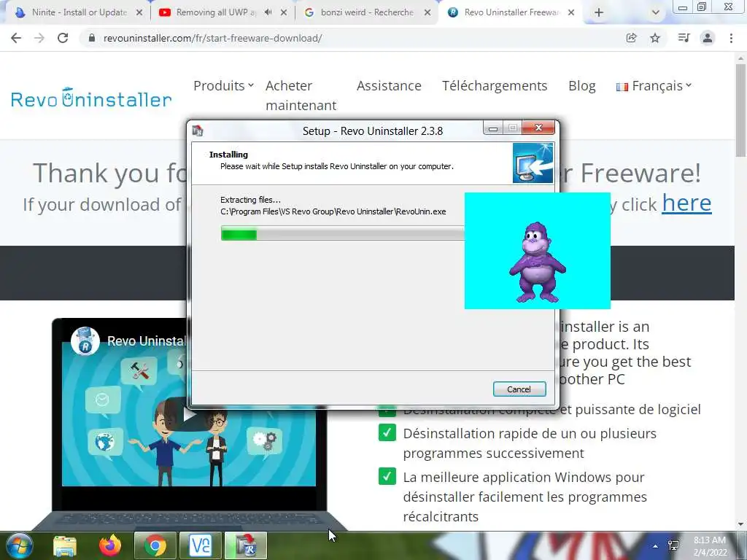Image resolution: width=747 pixels, height=560 pixels.
Task: Restore down the Chrome window
Action: click(x=702, y=7)
